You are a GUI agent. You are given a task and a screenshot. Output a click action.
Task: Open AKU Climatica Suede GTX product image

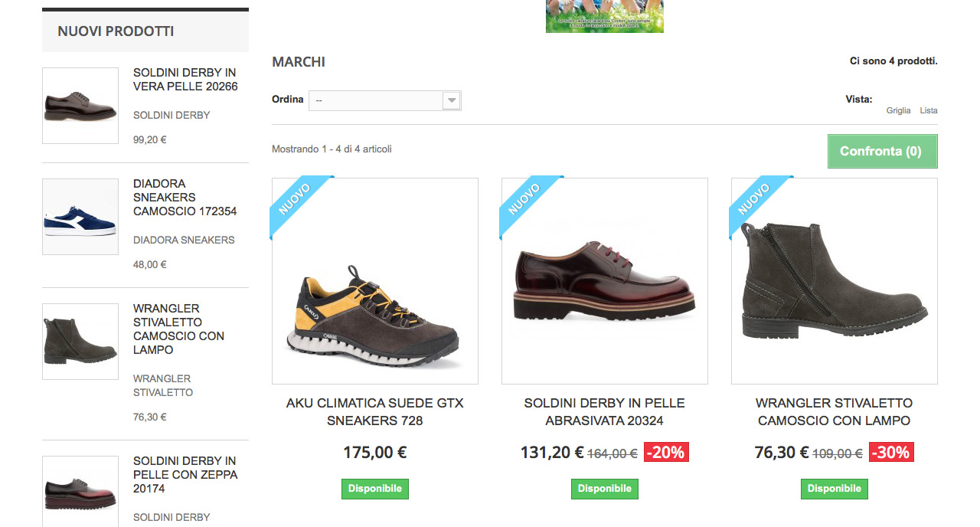pyautogui.click(x=375, y=281)
